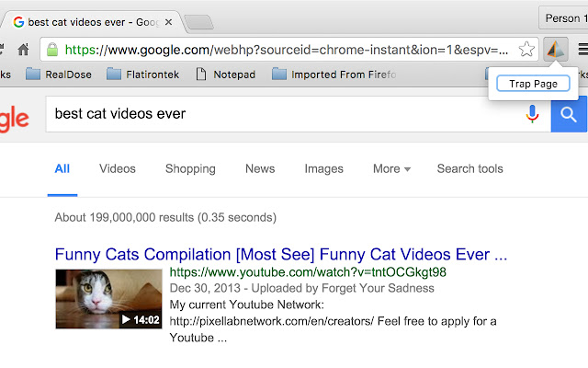Select the News results tab

[260, 168]
